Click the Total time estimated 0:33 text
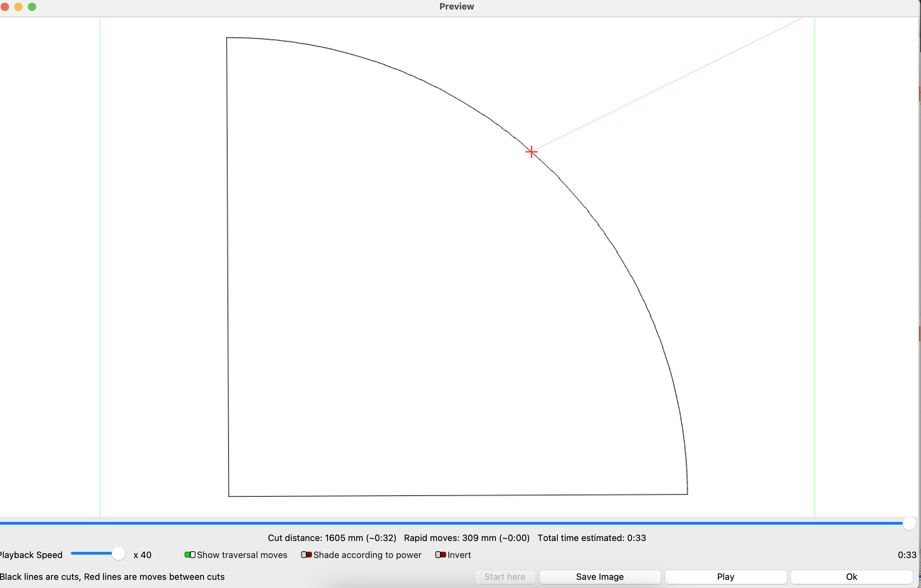The width and height of the screenshot is (921, 588). [592, 538]
